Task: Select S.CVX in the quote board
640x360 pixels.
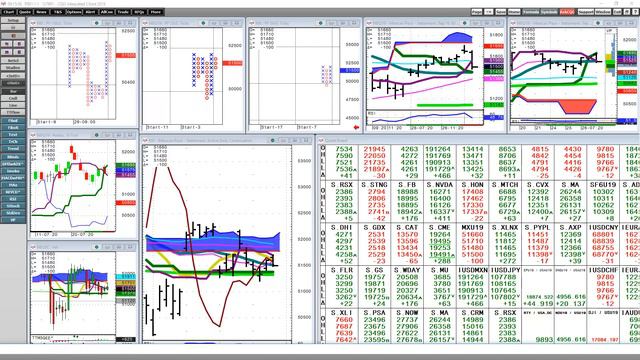Action: pyautogui.click(x=538, y=185)
